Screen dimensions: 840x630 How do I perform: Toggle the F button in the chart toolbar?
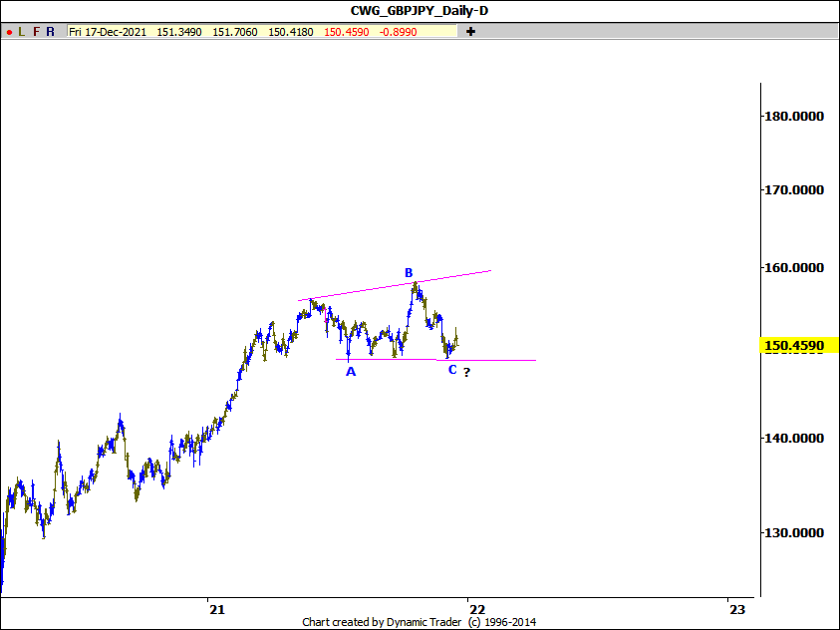(x=37, y=32)
